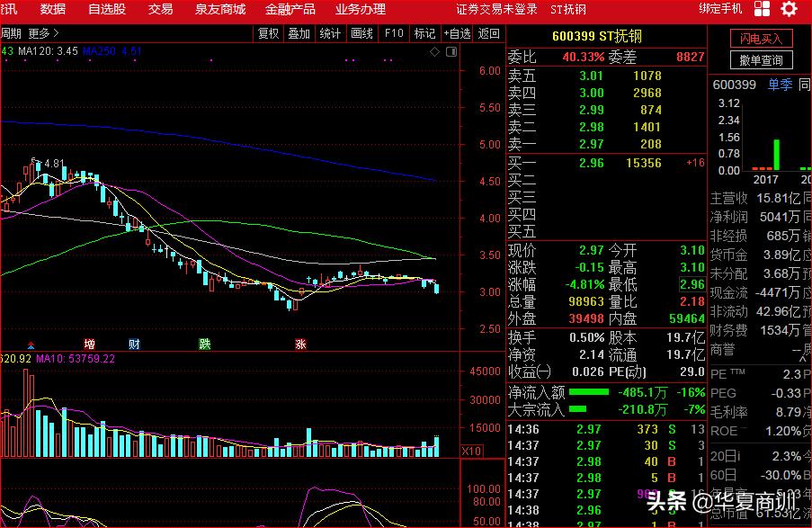
Task: Click the MA10: 53759.22 volume label
Action: (76, 359)
